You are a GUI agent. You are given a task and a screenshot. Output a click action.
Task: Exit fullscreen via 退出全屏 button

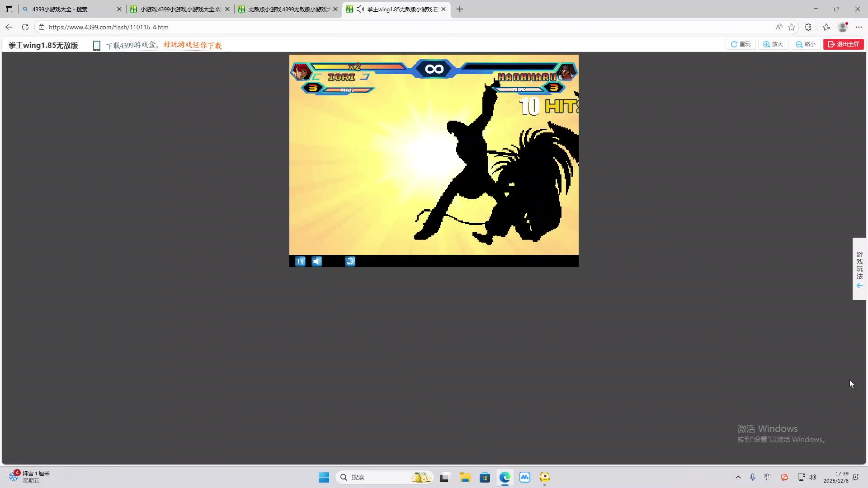[843, 44]
